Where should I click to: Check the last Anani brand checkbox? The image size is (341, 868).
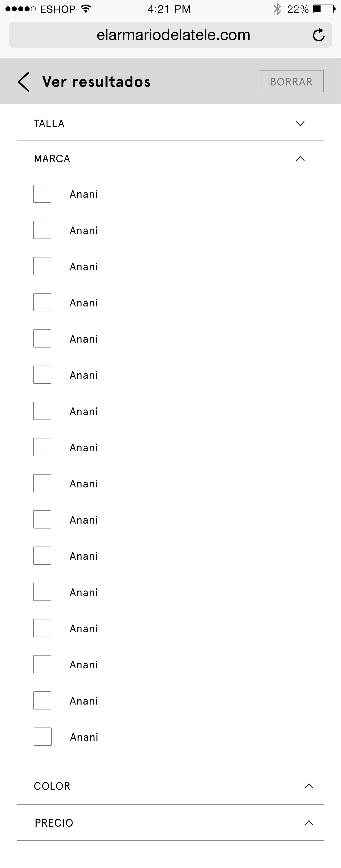tap(43, 737)
